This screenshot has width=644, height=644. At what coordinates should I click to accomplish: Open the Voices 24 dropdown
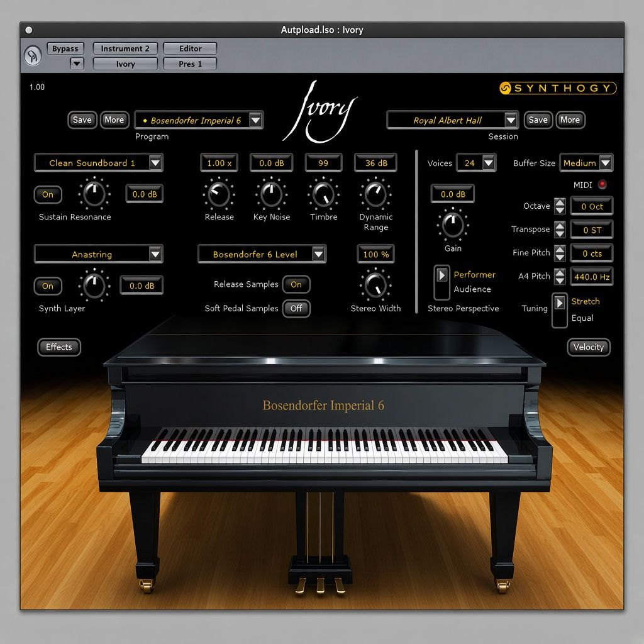[477, 163]
